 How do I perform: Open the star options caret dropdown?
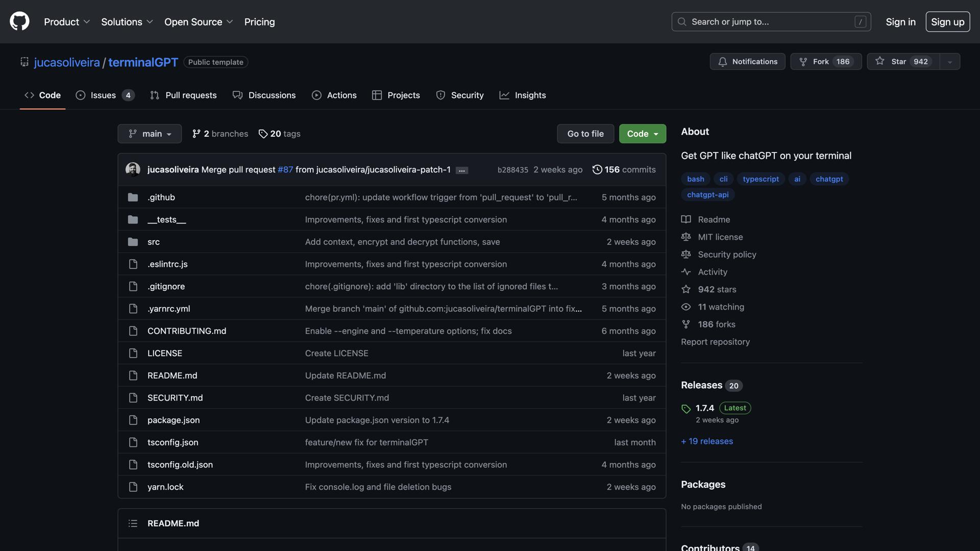(x=949, y=61)
